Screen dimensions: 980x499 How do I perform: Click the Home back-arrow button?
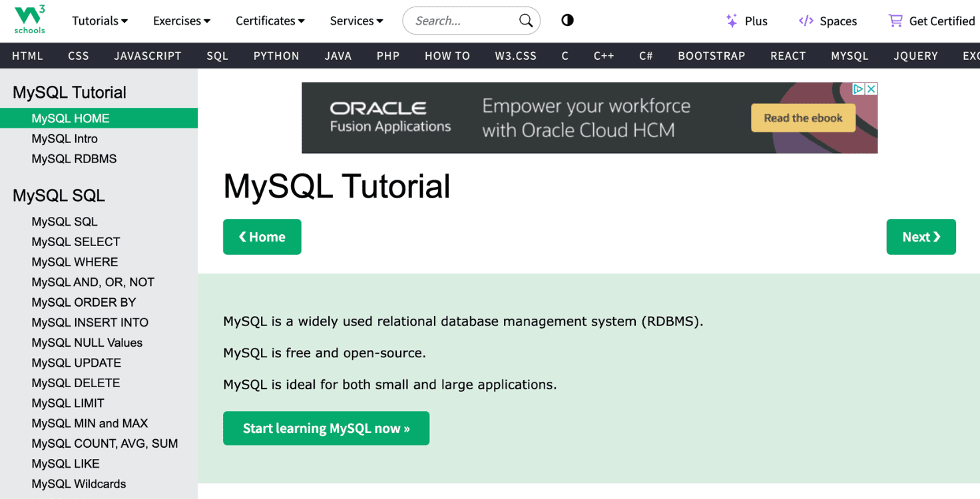pos(262,237)
